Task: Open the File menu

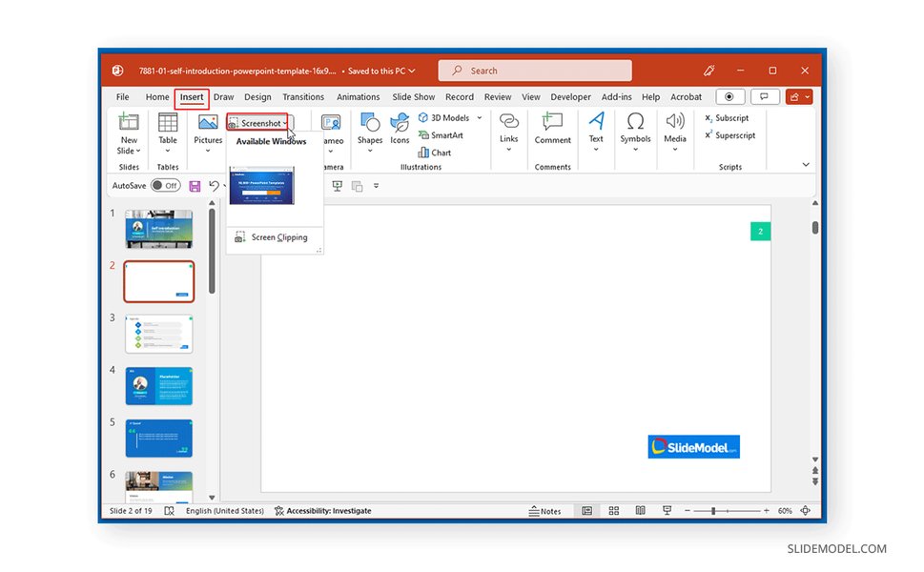Action: 123,96
